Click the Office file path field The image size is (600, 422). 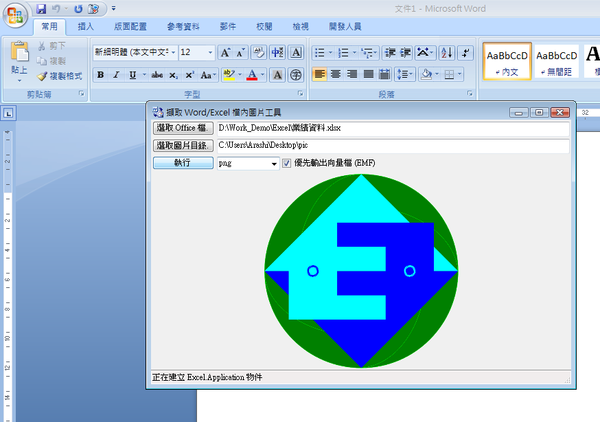tap(393, 128)
